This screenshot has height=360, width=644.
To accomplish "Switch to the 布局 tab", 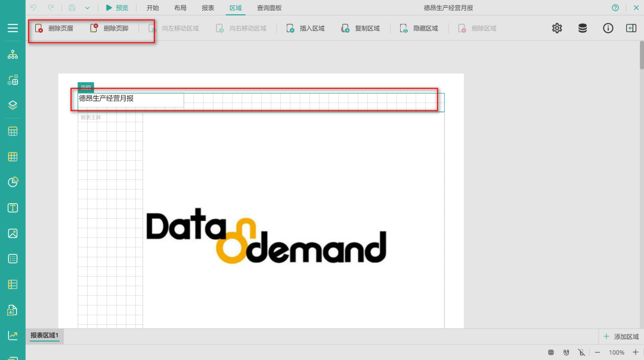I will [x=180, y=8].
